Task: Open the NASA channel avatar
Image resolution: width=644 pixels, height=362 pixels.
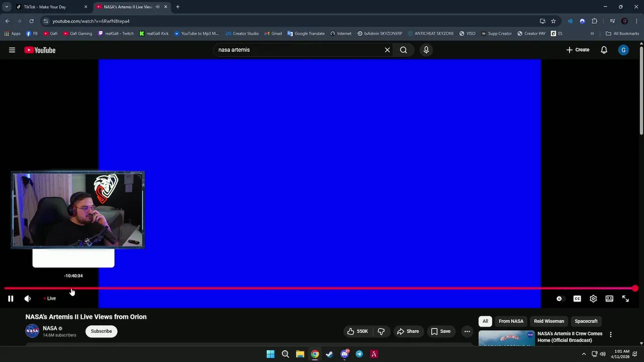Action: [x=32, y=331]
